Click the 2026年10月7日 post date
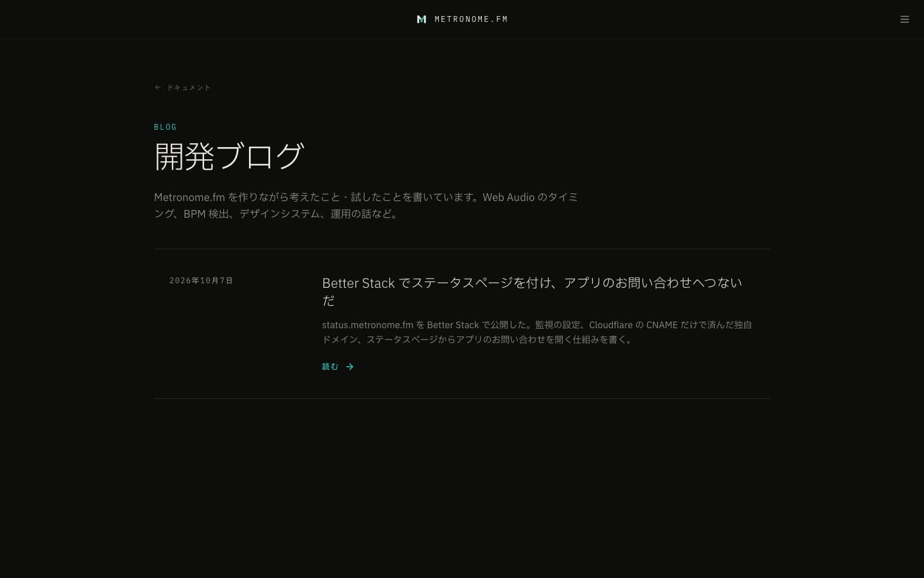Screen dimensions: 924x578 click(x=201, y=281)
